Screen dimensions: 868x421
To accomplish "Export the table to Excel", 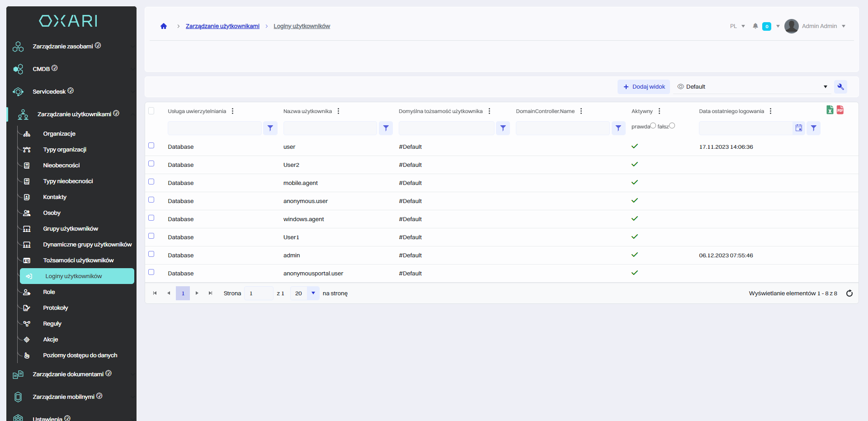I will click(x=830, y=110).
